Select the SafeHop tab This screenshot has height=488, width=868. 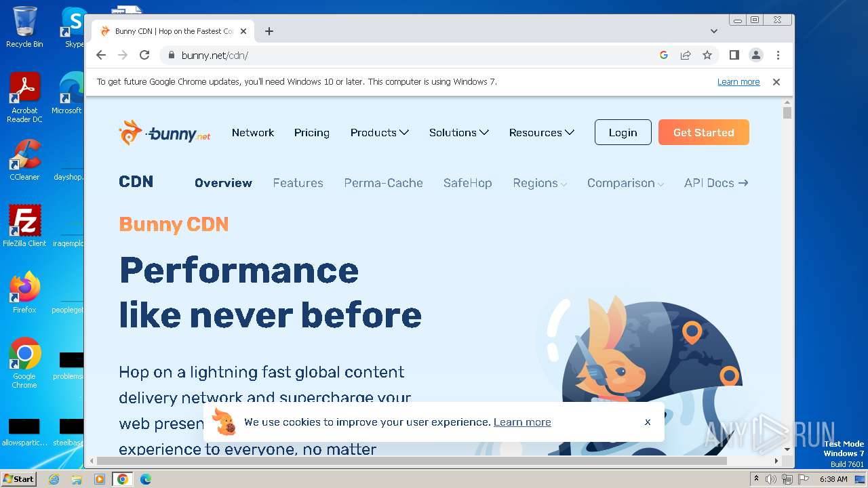468,183
